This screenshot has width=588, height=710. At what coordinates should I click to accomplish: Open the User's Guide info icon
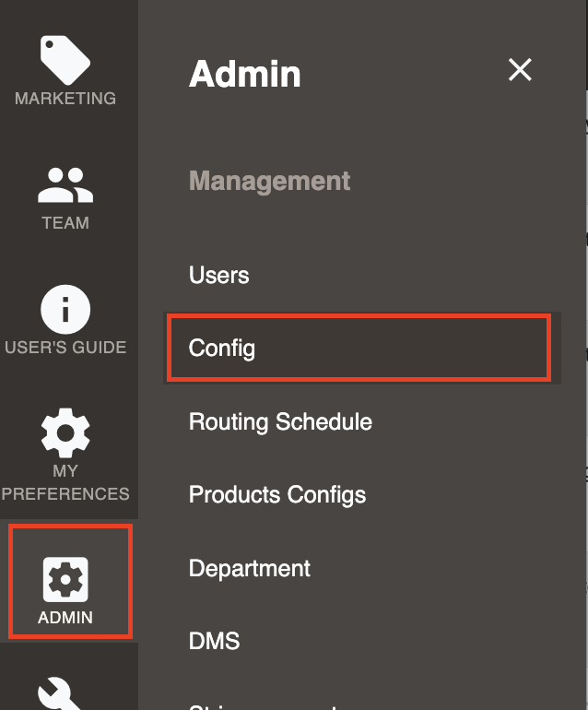(x=65, y=309)
